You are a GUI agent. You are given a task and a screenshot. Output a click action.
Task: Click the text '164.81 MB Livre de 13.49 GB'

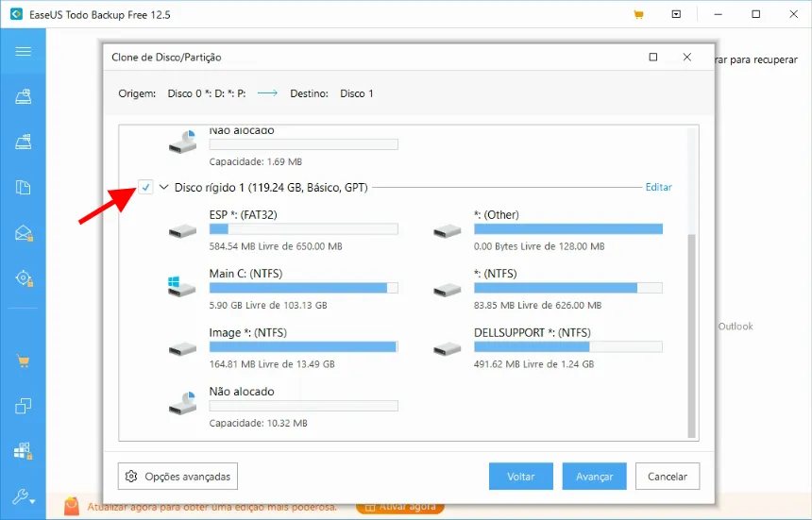[272, 364]
